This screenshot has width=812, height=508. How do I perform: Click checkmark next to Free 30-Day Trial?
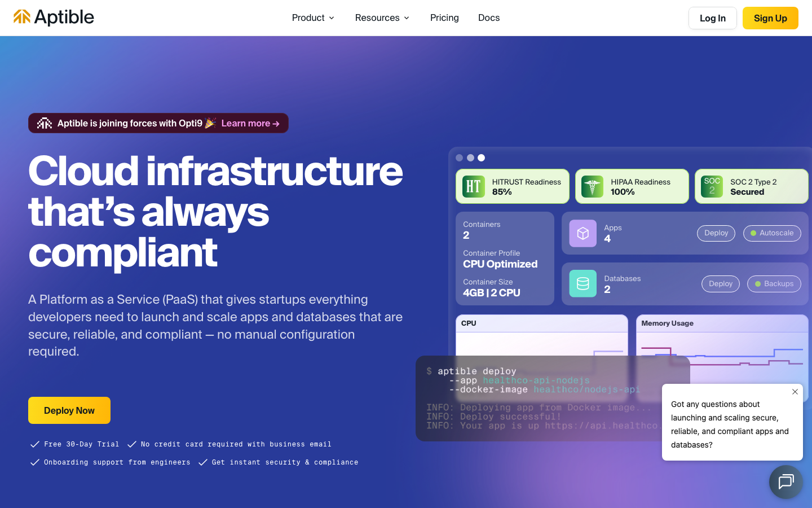pos(35,444)
